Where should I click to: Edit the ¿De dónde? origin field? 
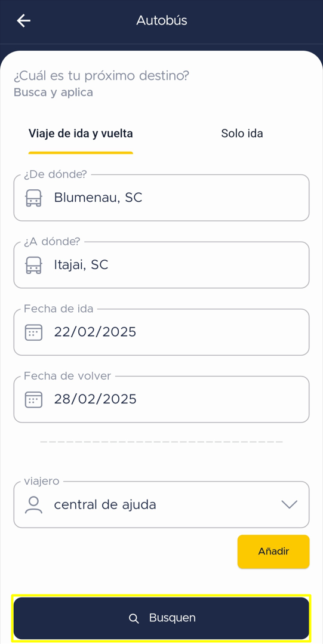pyautogui.click(x=161, y=198)
